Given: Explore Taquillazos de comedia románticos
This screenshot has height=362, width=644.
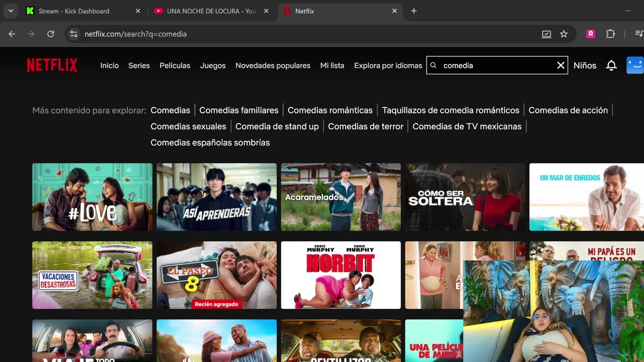Looking at the screenshot, I should 450,110.
